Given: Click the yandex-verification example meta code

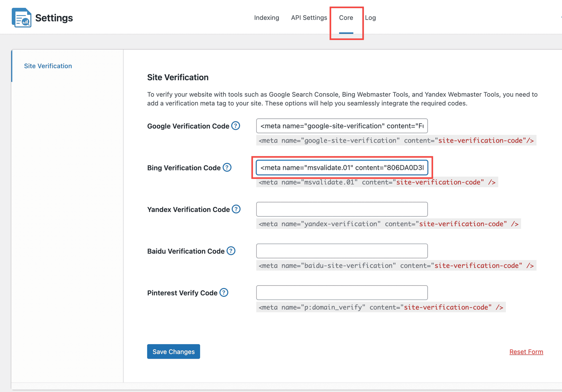Looking at the screenshot, I should tap(389, 224).
